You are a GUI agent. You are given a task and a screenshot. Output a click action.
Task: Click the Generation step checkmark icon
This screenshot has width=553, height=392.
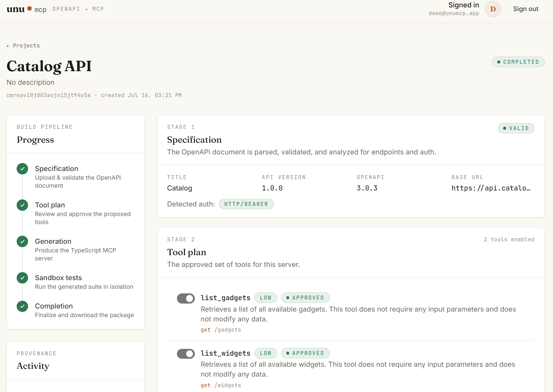click(22, 242)
